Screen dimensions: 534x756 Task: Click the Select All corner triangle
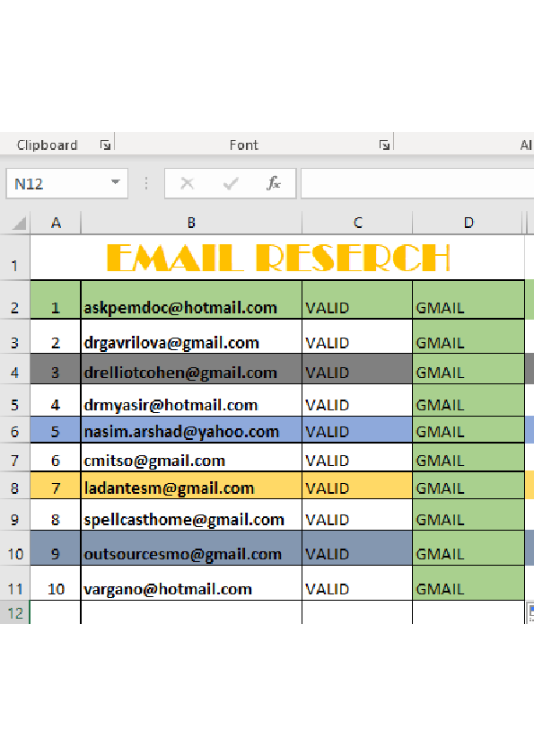click(19, 224)
